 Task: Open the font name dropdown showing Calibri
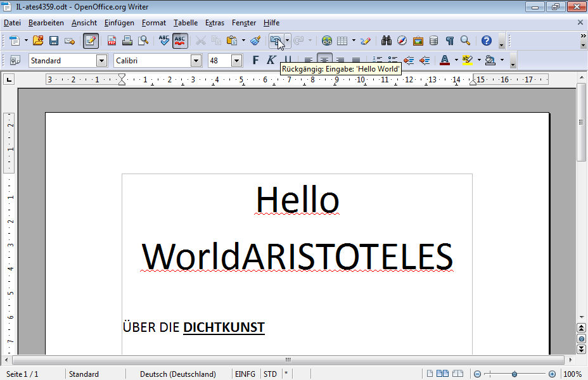click(196, 61)
